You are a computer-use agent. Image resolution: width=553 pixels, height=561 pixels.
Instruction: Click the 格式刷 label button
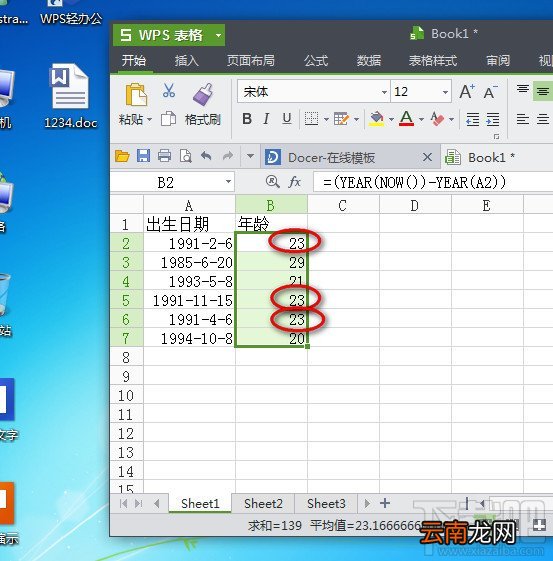tap(203, 119)
